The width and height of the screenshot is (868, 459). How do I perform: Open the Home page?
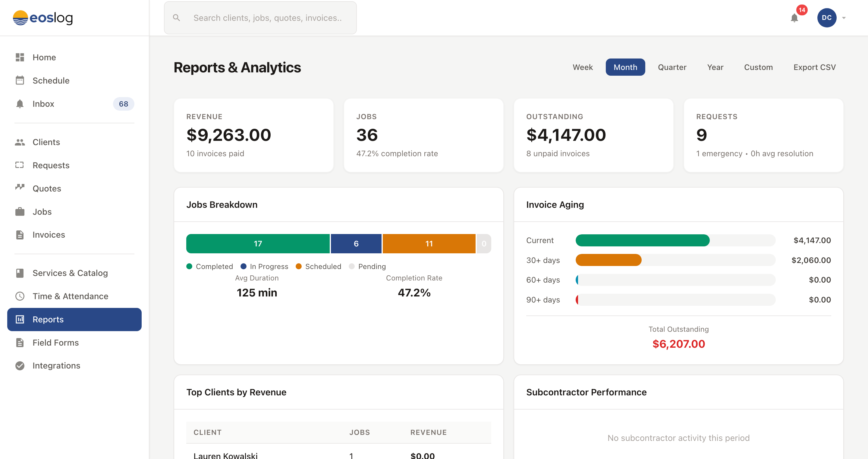74,57
